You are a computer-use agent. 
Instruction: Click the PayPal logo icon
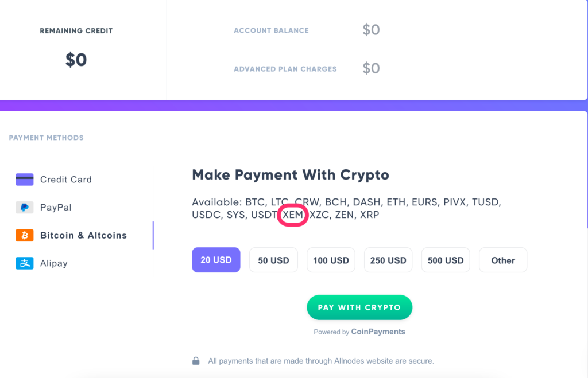[x=24, y=207]
